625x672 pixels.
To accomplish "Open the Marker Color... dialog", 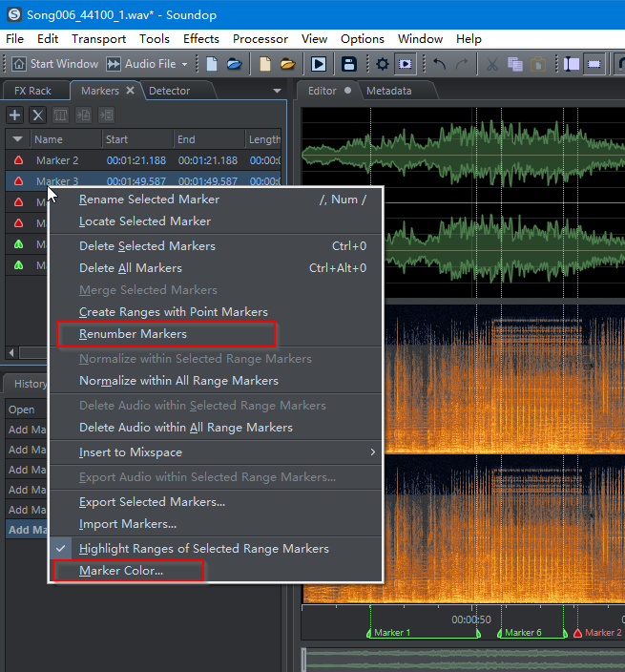I will 216,571.
